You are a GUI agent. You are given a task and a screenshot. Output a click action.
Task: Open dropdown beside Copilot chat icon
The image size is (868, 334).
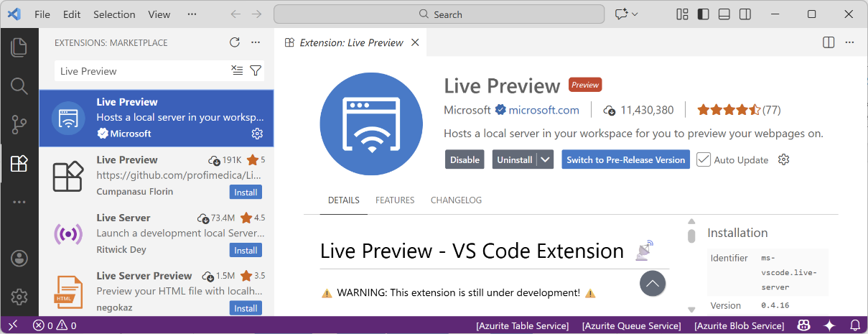[x=635, y=14]
